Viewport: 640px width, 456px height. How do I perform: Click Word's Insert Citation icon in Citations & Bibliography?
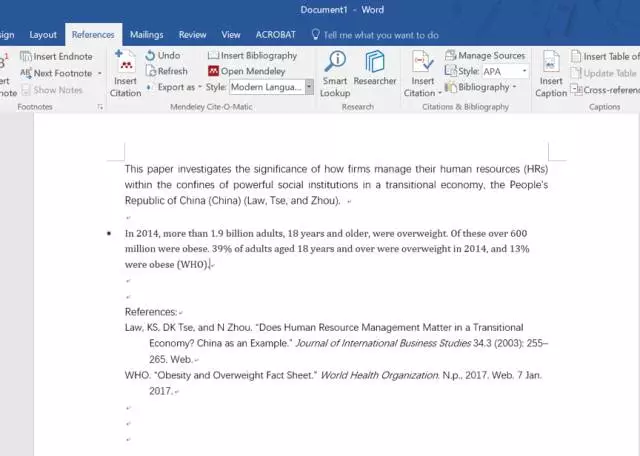[422, 62]
